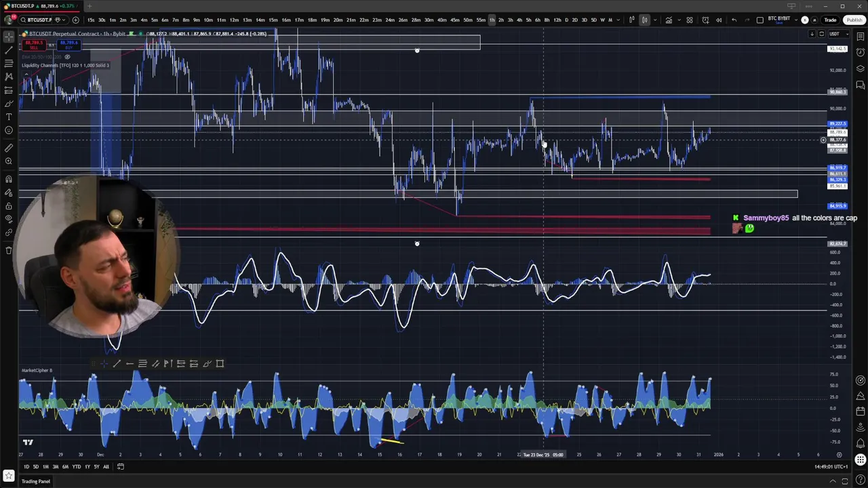
Task: Pick the horizontal ray in floating toolbar
Action: (130, 363)
